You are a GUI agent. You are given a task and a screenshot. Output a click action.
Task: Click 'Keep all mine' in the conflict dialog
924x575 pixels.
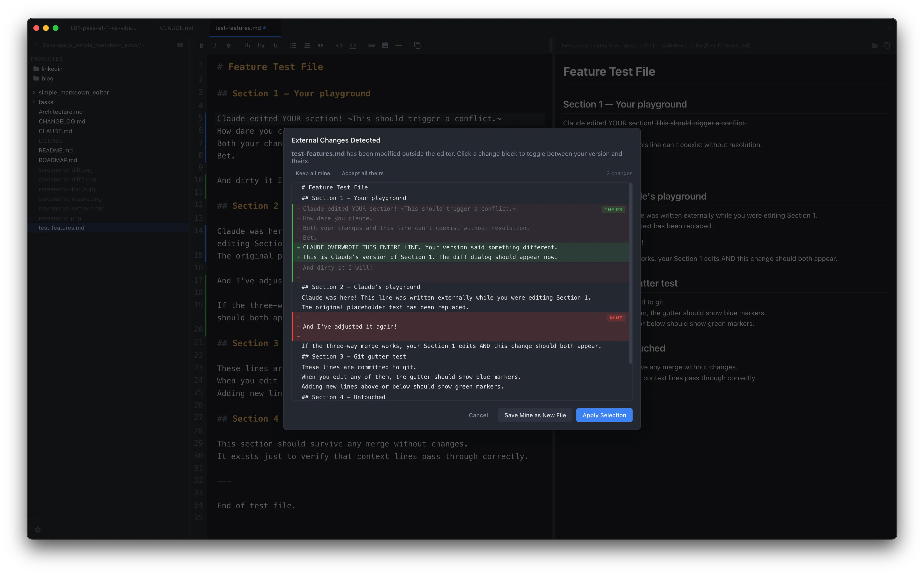click(x=313, y=173)
